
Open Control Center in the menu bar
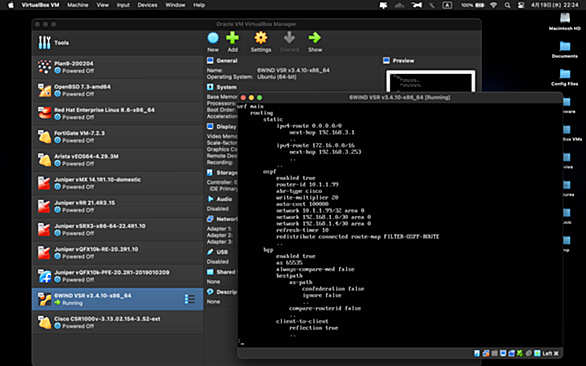click(521, 5)
